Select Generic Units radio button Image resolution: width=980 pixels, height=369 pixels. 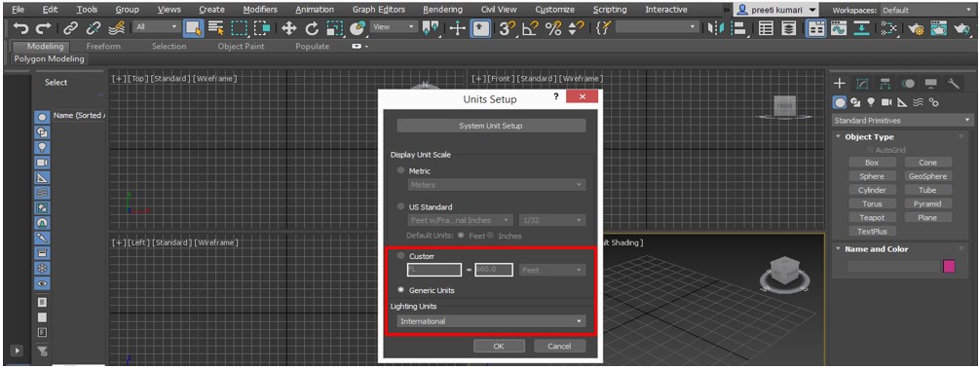pyautogui.click(x=400, y=290)
